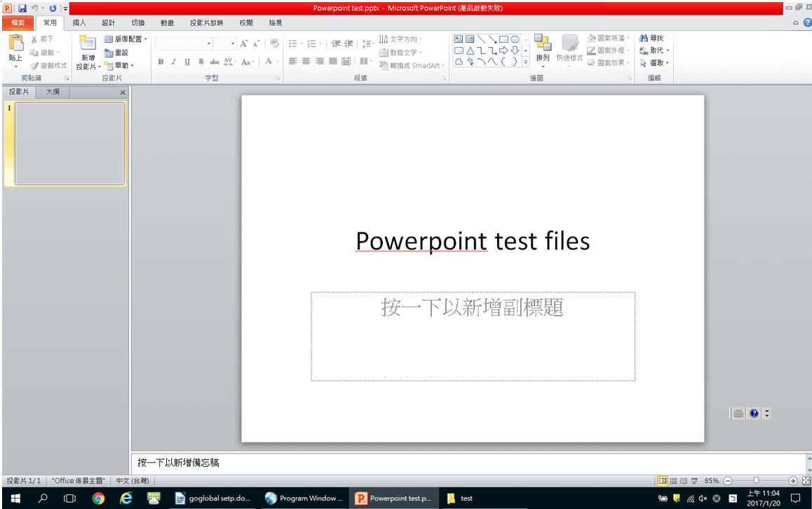This screenshot has width=812, height=509.
Task: Launch Chrome from the Windows taskbar
Action: click(x=98, y=498)
